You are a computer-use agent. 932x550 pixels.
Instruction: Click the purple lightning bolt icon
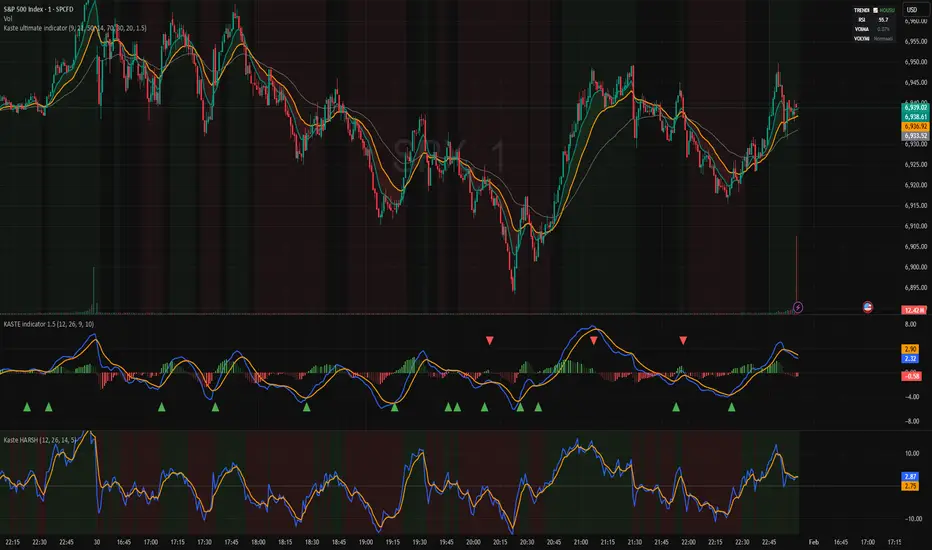coord(798,306)
